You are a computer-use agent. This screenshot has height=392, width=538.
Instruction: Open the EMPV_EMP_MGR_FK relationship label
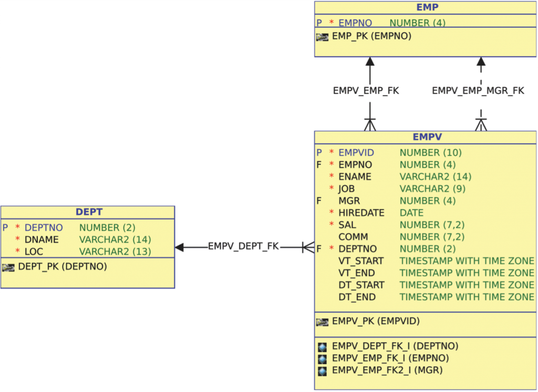tap(479, 90)
